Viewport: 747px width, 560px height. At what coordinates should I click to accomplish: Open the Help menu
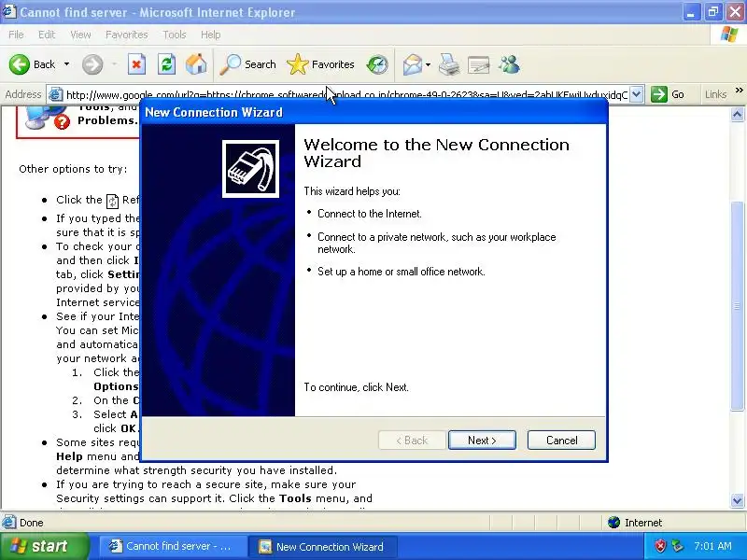tap(211, 35)
